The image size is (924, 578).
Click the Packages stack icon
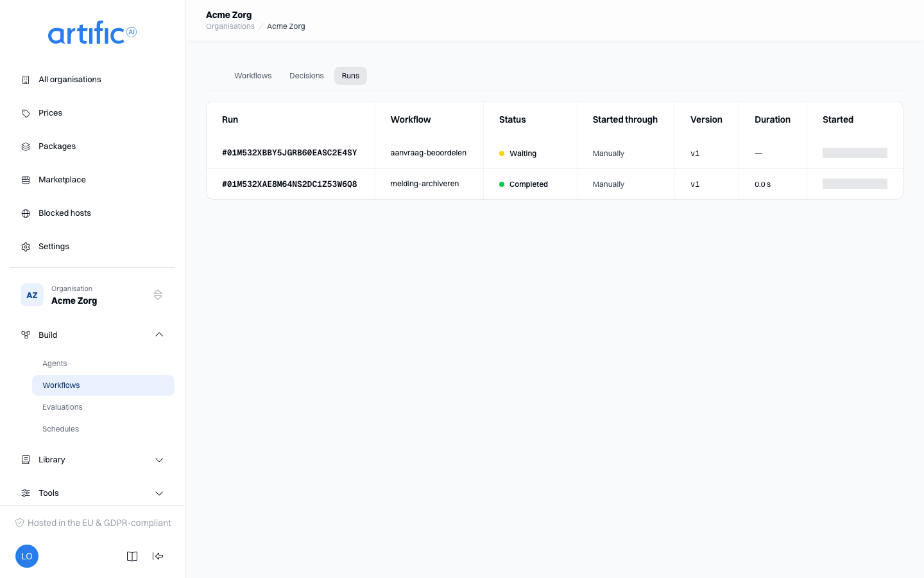pyautogui.click(x=26, y=146)
